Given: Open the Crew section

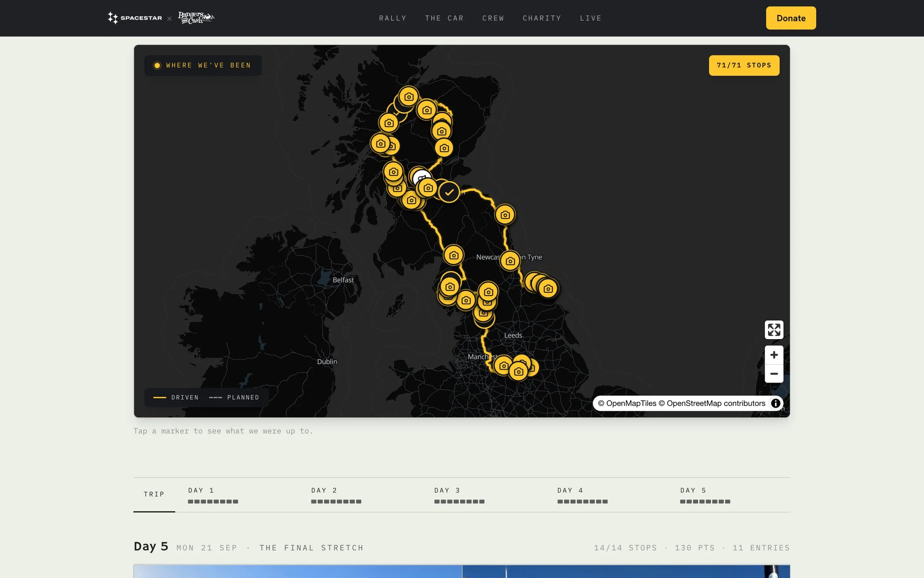Looking at the screenshot, I should (493, 18).
